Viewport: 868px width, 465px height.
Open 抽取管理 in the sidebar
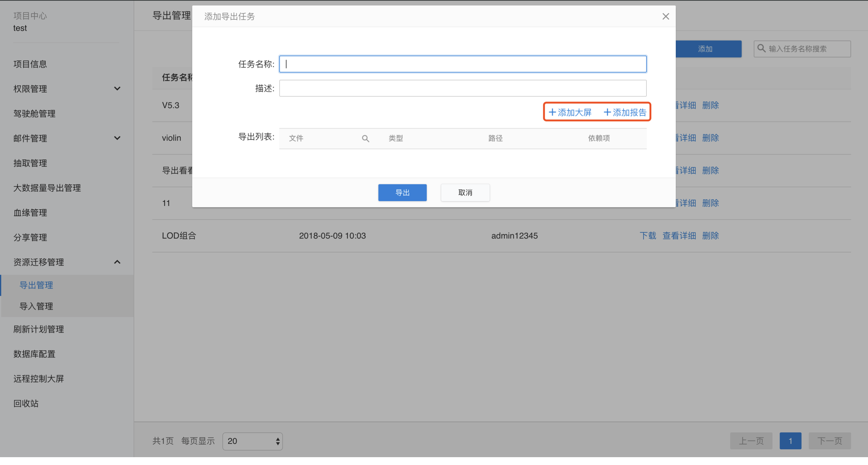tap(30, 163)
